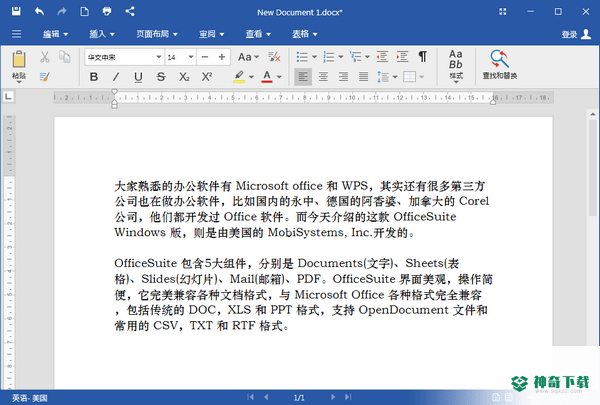Increase the indent
600x405 pixels.
click(x=402, y=57)
